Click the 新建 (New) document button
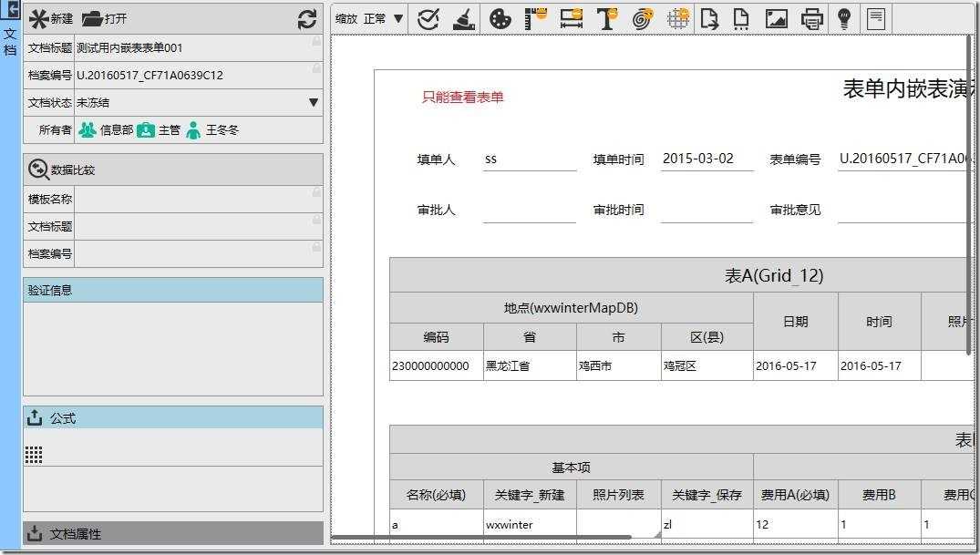The width and height of the screenshot is (980, 555). (x=51, y=19)
